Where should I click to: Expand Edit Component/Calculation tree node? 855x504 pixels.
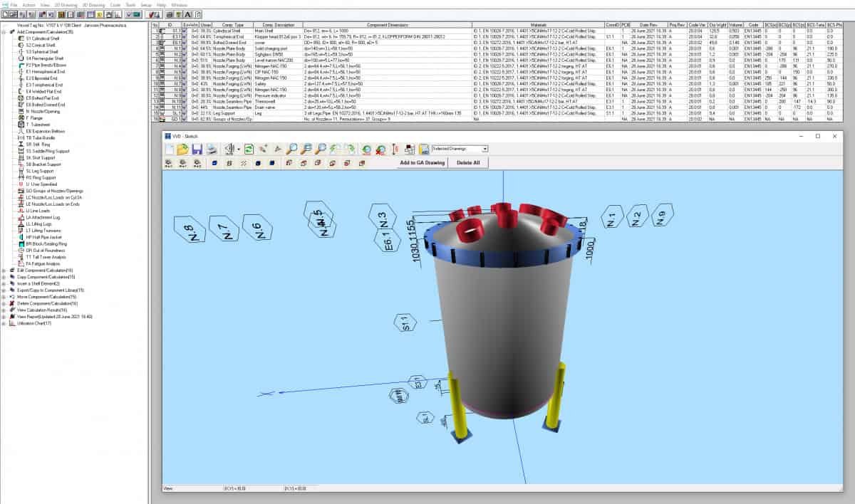click(x=4, y=271)
